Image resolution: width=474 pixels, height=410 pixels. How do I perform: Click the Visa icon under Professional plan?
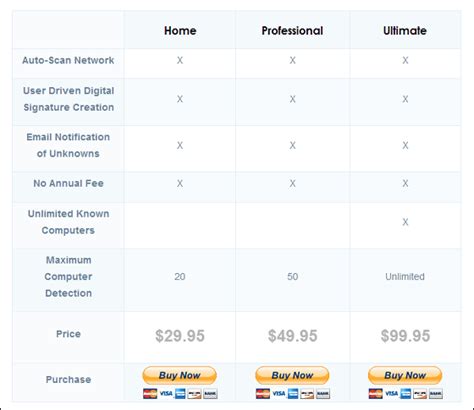click(278, 394)
